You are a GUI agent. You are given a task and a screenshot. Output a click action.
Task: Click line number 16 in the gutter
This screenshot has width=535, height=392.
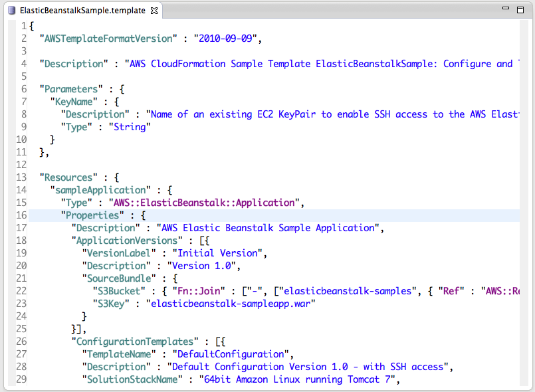(21, 215)
